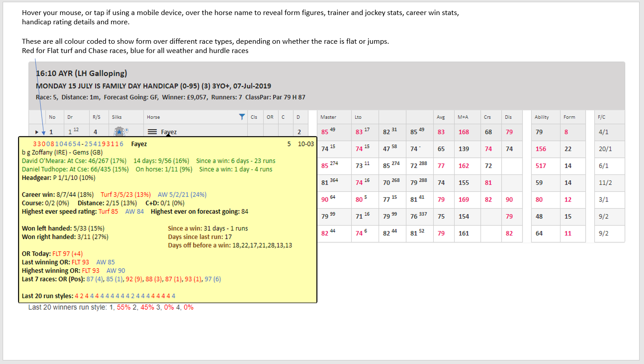Click the Highest ever speed rating line
Image resolution: width=644 pixels, height=364 pixels.
pos(135,212)
